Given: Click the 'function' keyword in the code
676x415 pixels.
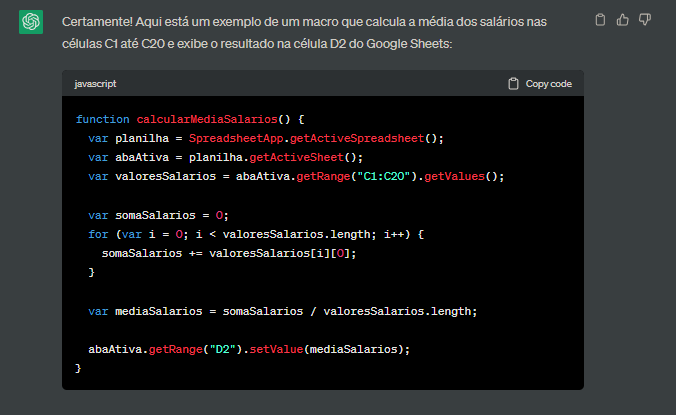Looking at the screenshot, I should [x=102, y=119].
